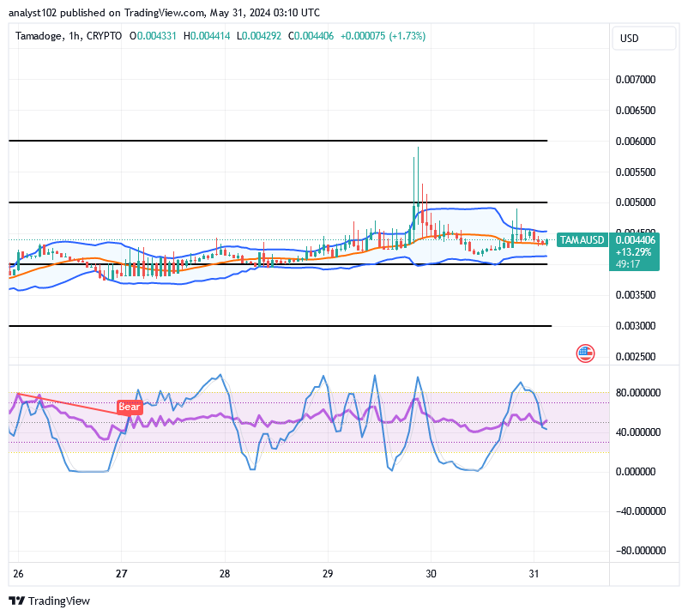This screenshot has height=616, width=688.
Task: Click the current price label 0.004406
Action: tap(636, 240)
